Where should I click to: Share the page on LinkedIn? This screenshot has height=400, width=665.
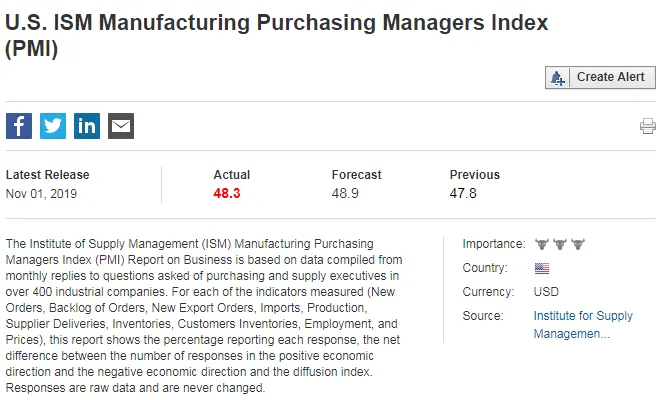tap(87, 126)
